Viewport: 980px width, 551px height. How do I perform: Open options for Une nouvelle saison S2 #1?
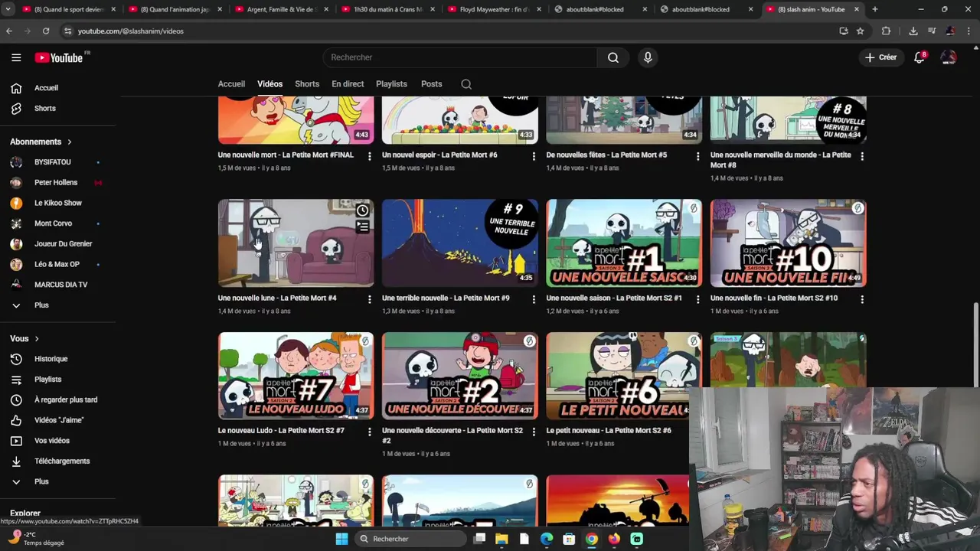697,299
